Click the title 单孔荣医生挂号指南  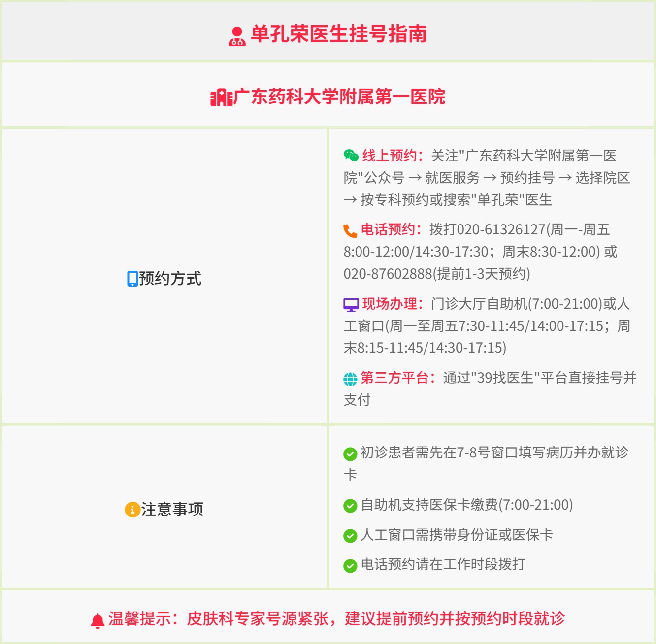point(339,34)
